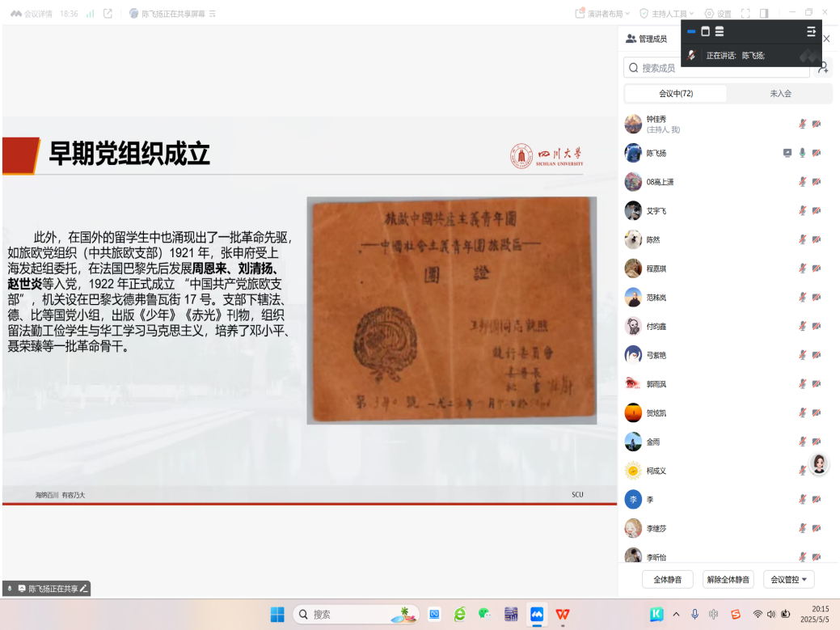This screenshot has height=630, width=840.
Task: Open the 主持人工具 dropdown menu
Action: tap(667, 14)
